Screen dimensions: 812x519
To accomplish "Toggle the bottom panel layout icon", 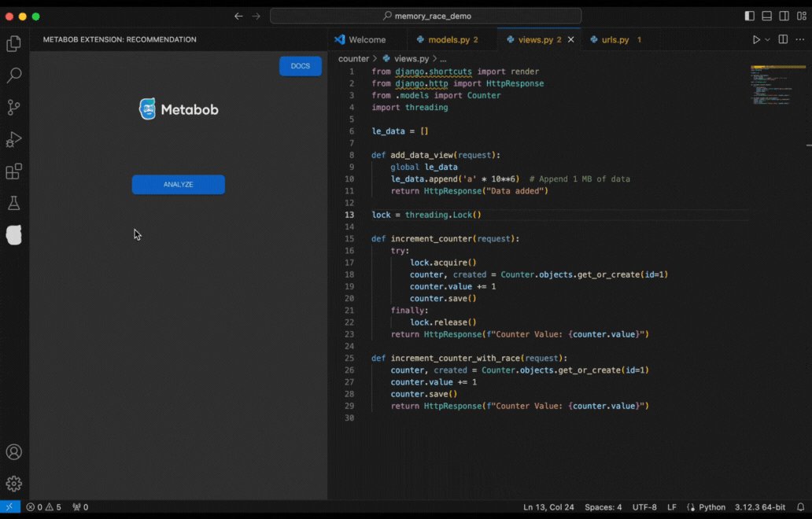I will 767,16.
